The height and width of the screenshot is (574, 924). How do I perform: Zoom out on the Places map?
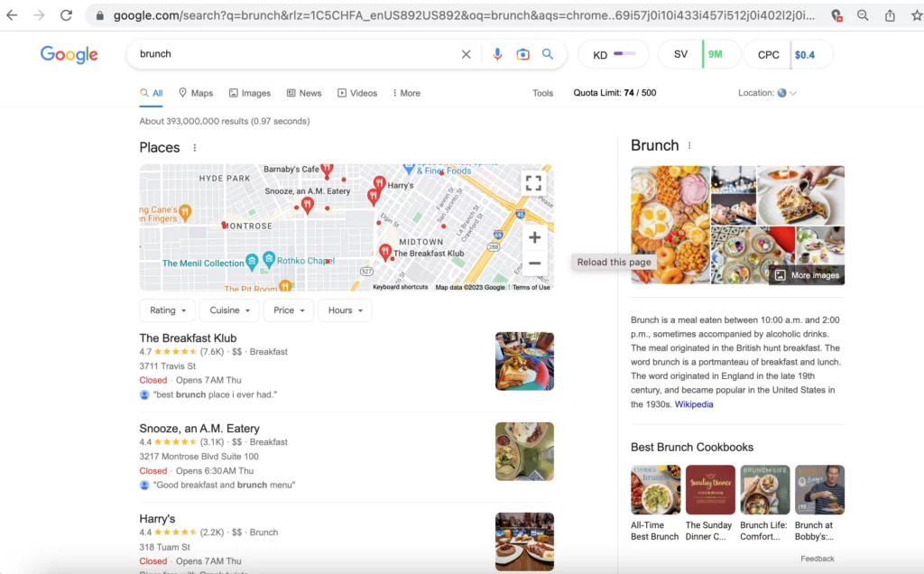point(534,264)
